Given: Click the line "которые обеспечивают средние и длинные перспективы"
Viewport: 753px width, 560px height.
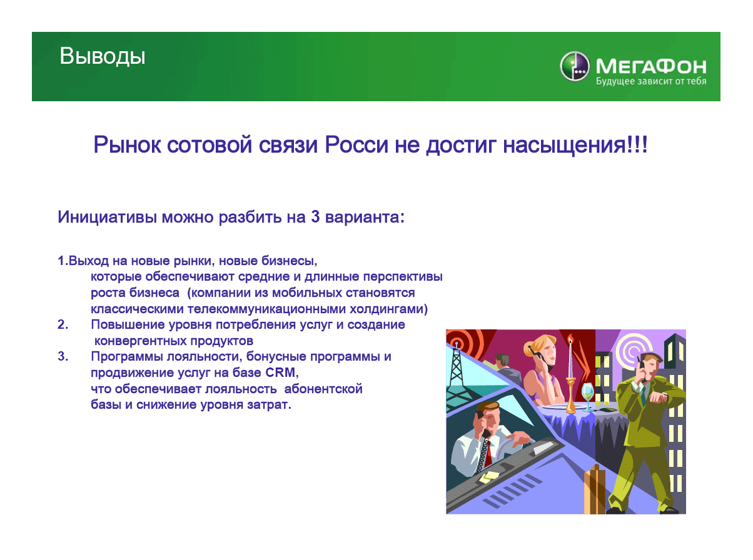Looking at the screenshot, I should click(266, 276).
